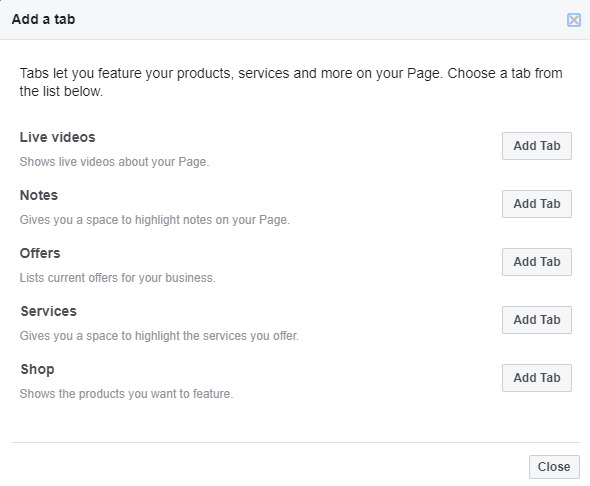Screen dimensions: 590x486
Task: Add the Live videos tab
Action: pos(537,146)
